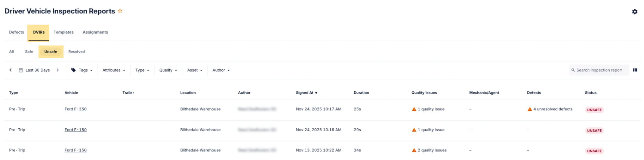The width and height of the screenshot is (644, 160).
Task: Click the Search inspection report field
Action: click(x=599, y=70)
